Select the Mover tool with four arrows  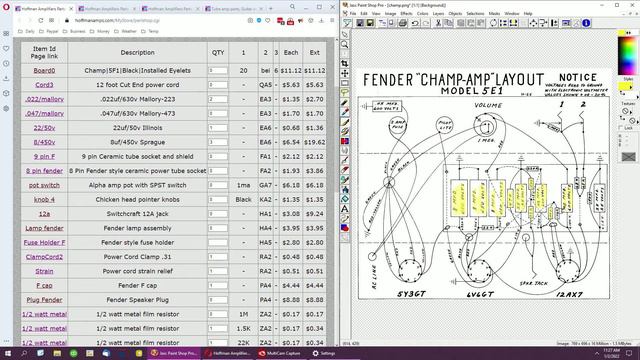pos(345,73)
